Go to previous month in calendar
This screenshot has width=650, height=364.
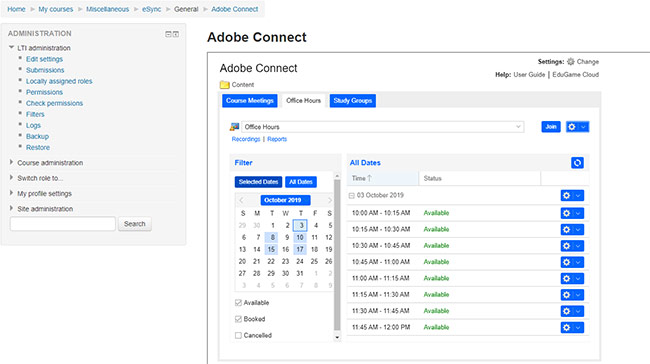point(241,200)
